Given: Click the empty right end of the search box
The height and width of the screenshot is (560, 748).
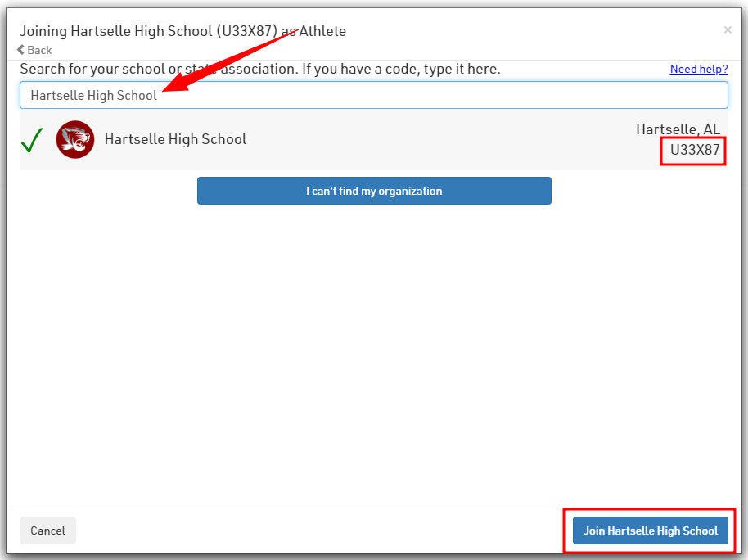Looking at the screenshot, I should coord(573,95).
